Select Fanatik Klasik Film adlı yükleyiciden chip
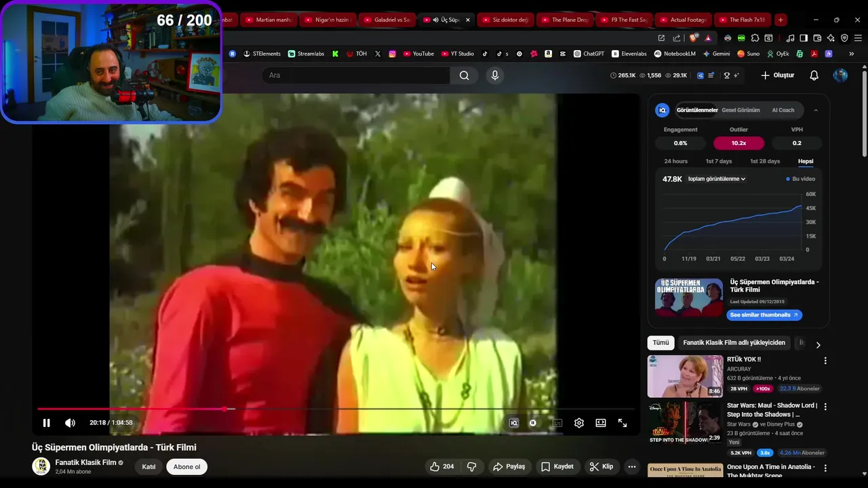Screen dimensions: 868x488 coord(734,343)
